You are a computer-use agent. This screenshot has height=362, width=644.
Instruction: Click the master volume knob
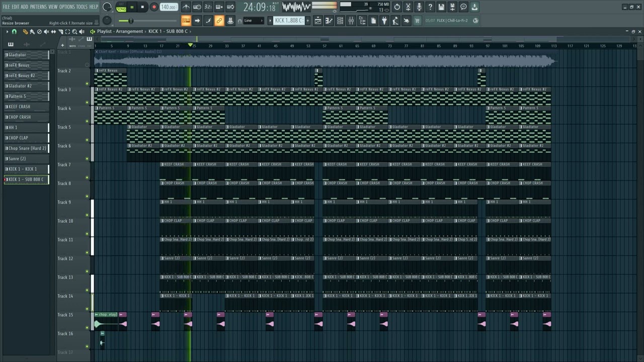pos(107,7)
